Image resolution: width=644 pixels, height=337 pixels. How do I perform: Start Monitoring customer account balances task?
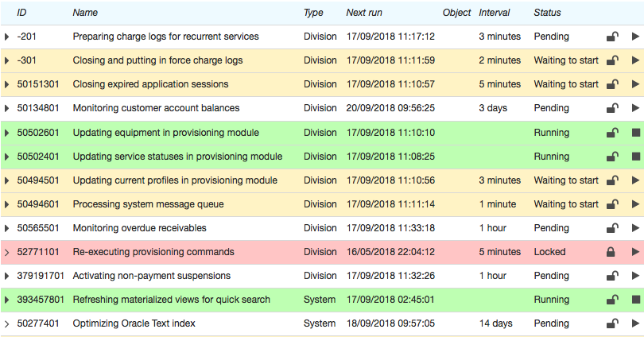635,108
